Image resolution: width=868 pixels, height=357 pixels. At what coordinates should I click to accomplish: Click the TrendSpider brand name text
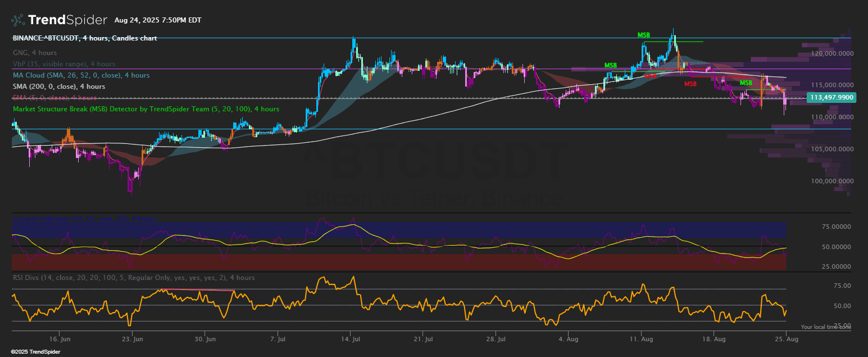67,20
